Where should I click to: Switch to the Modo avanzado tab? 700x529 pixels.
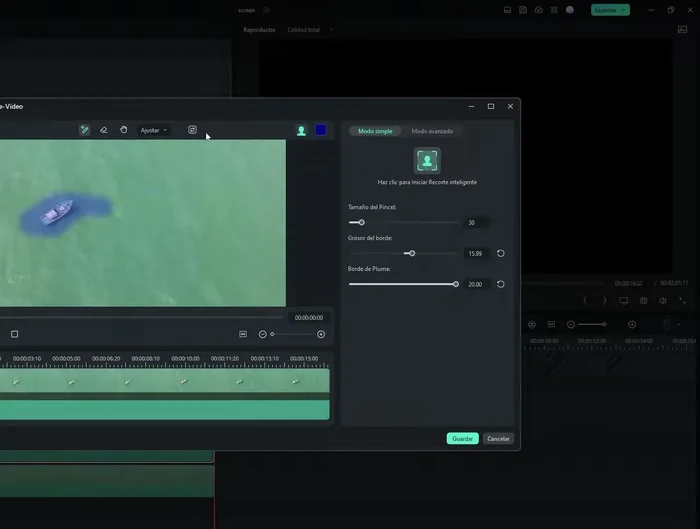[432, 131]
